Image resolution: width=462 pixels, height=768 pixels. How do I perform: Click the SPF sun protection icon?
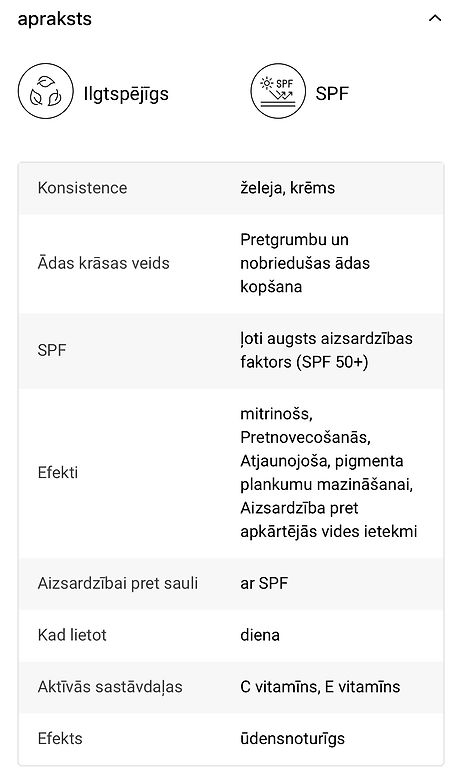click(278, 91)
